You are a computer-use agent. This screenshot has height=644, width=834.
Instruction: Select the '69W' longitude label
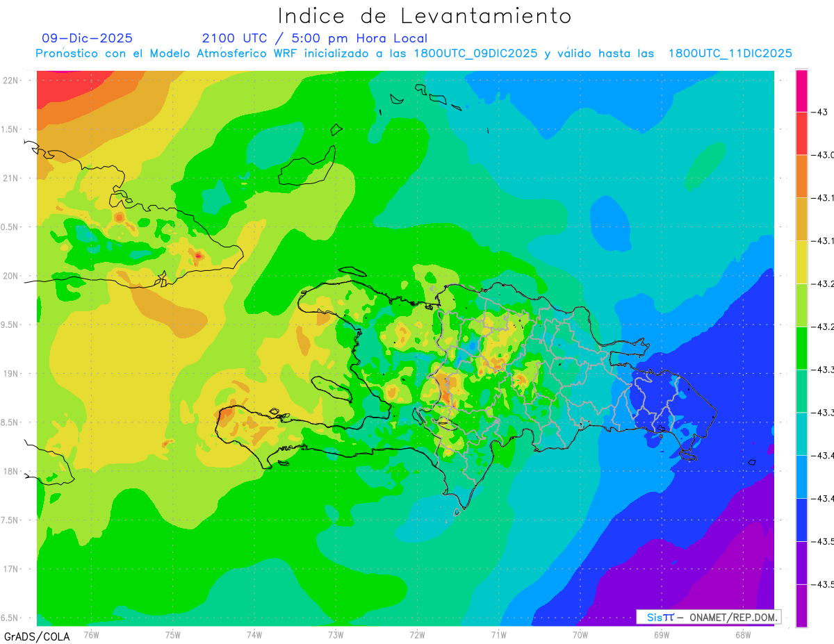point(661,635)
